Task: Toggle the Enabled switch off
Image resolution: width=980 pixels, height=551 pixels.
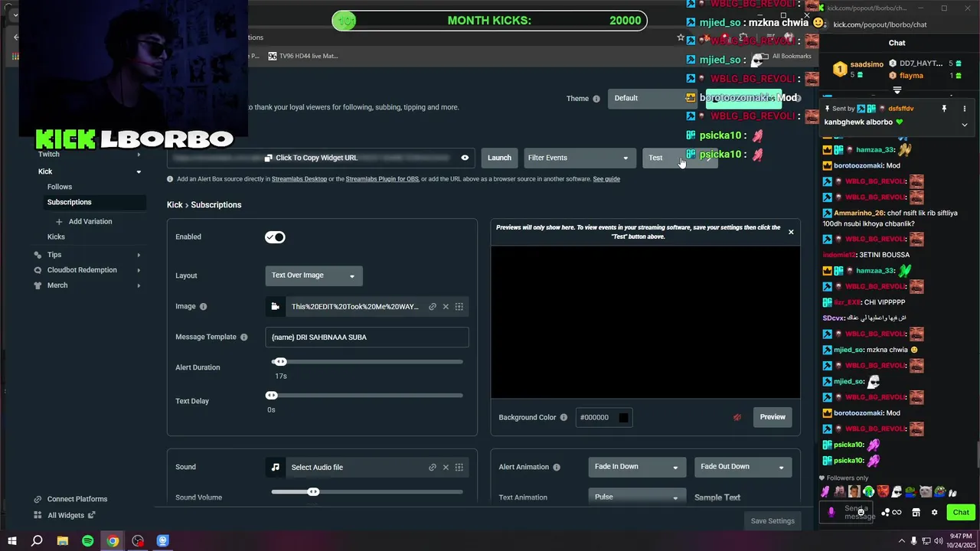Action: [275, 237]
